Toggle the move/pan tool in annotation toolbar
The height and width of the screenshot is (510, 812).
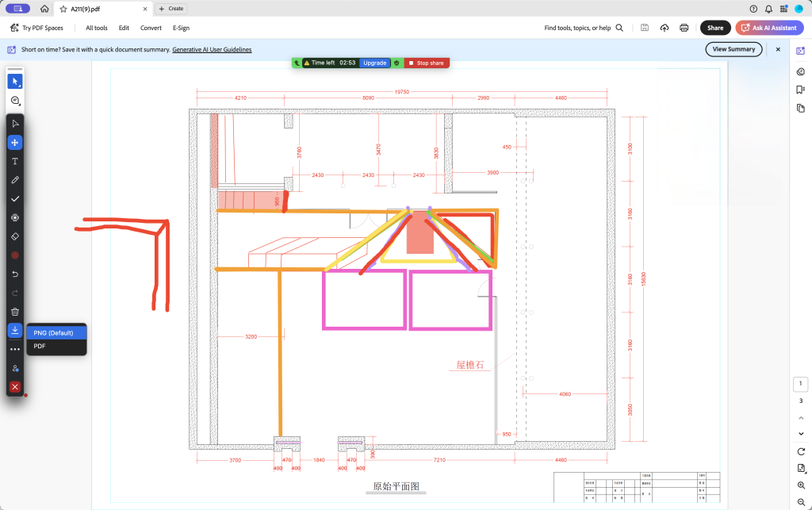pyautogui.click(x=15, y=143)
